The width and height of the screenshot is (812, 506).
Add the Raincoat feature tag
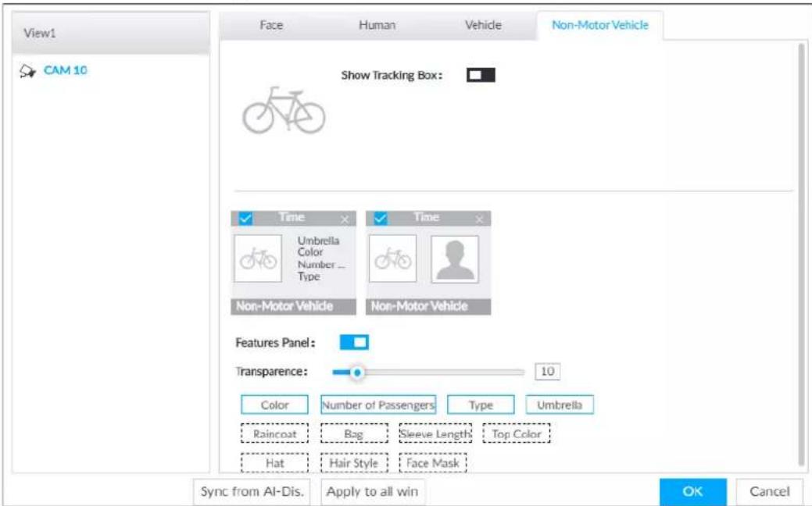[274, 433]
